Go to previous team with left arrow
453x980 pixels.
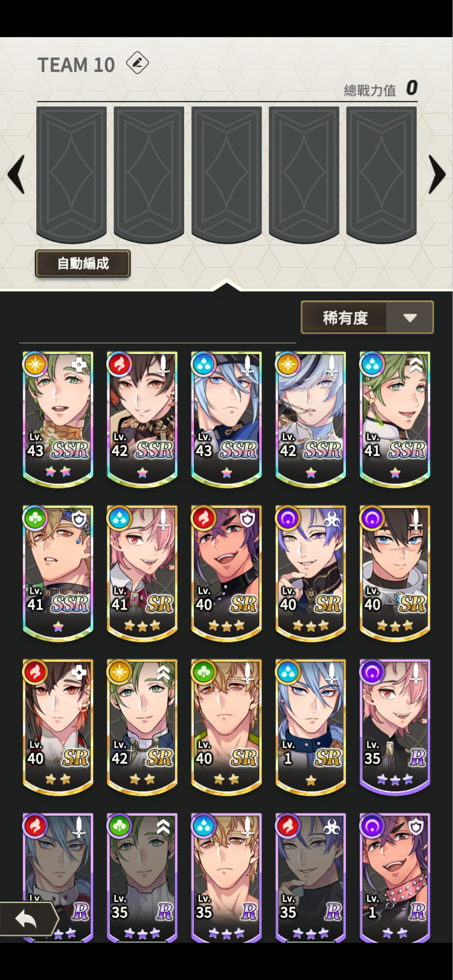coord(16,174)
